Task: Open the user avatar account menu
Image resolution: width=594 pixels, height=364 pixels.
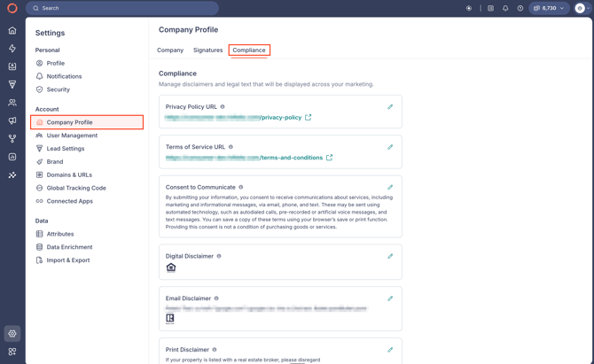Action: 580,8
